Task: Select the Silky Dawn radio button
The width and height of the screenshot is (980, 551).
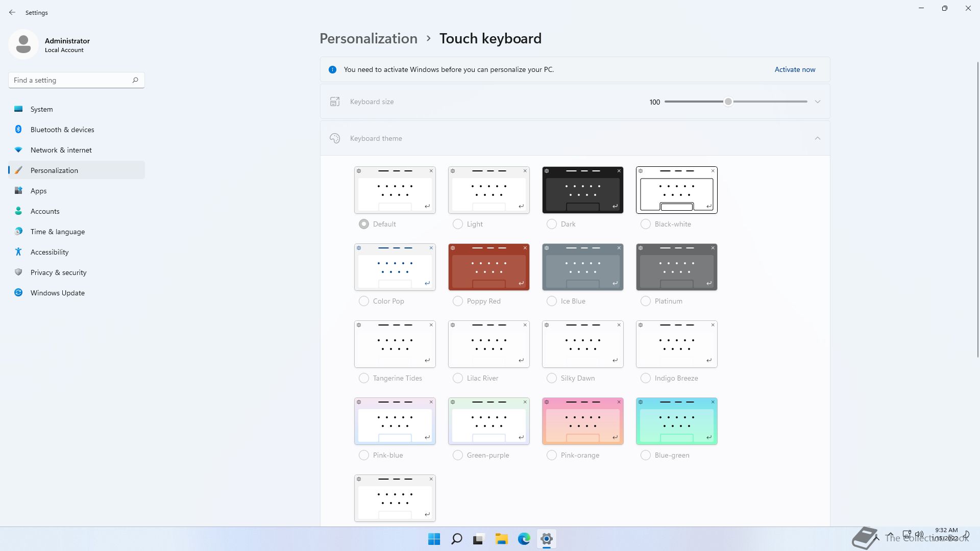Action: [x=552, y=378]
